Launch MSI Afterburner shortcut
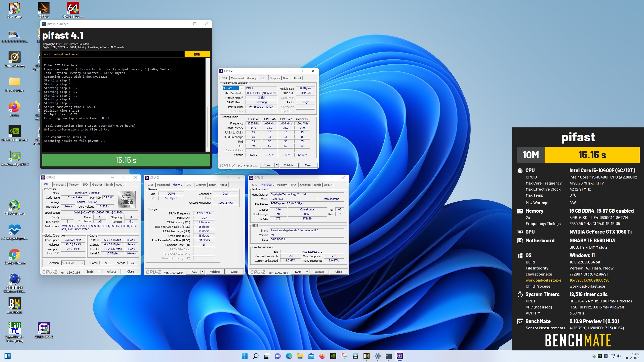This screenshot has width=644, height=362. (15, 207)
